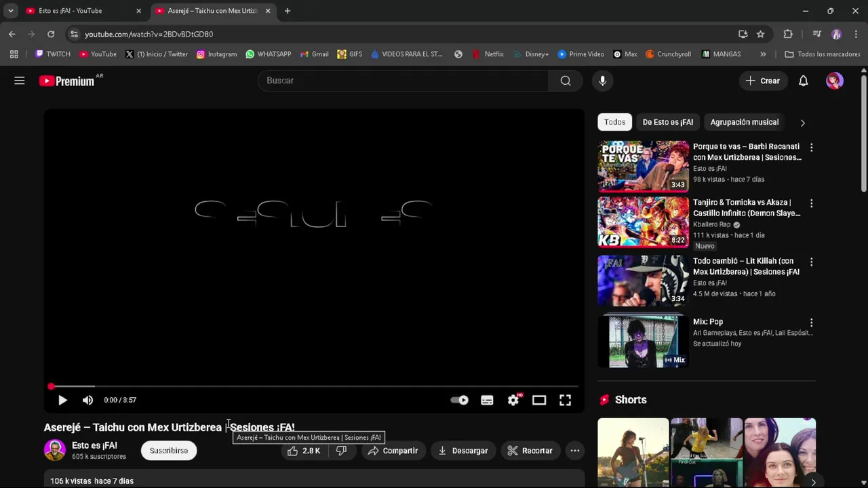Clip the video using Recortar
Viewport: 868px width, 488px height.
tap(530, 451)
